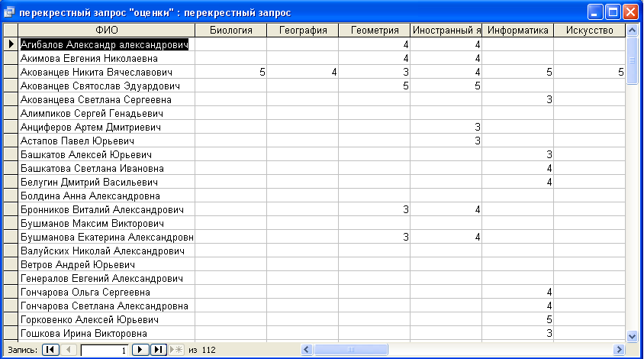This screenshot has height=359, width=644.
Task: Select the ФИО column header
Action: coord(106,30)
